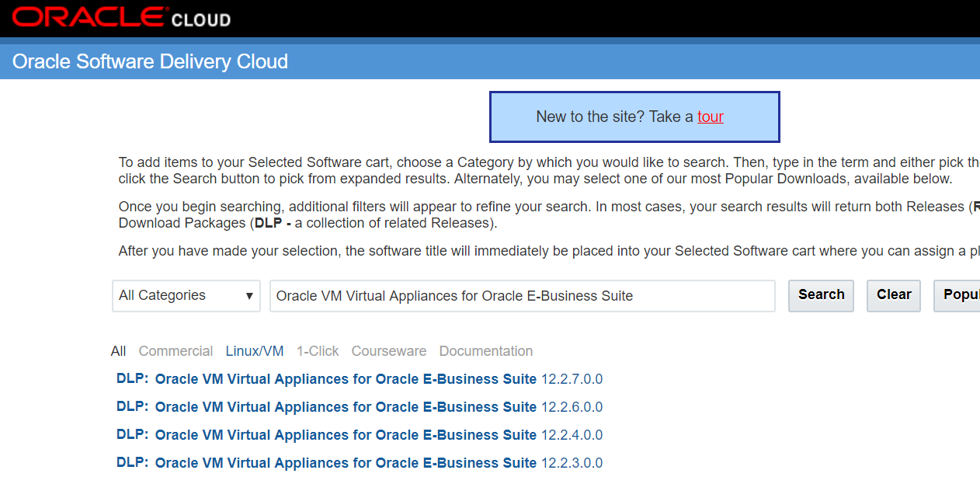Select the Documentation filter tab
This screenshot has width=980, height=484.
coord(486,351)
